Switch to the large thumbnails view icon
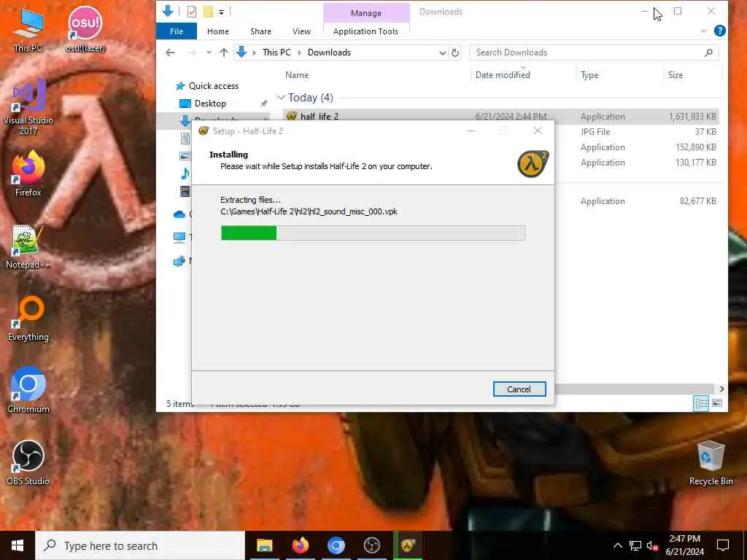 (717, 403)
